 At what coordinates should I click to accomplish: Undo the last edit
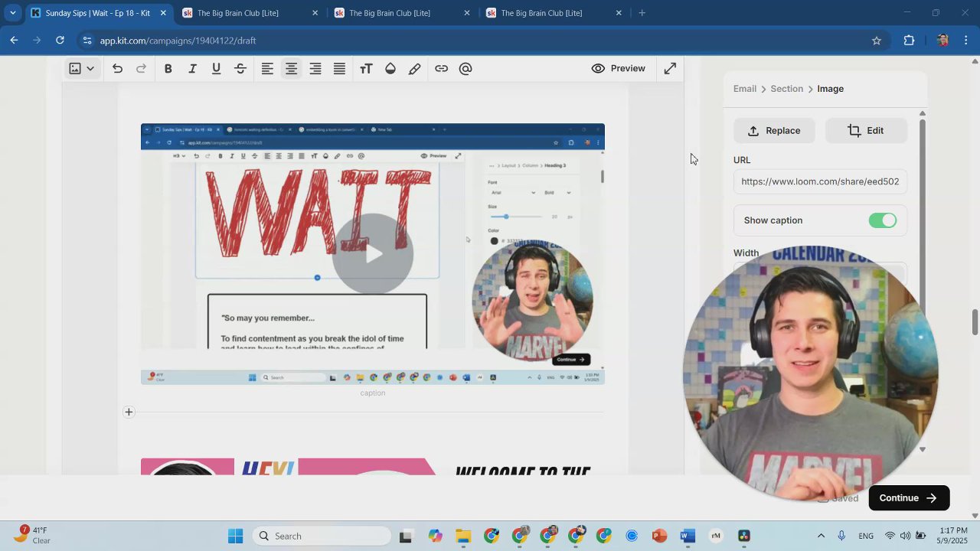117,69
